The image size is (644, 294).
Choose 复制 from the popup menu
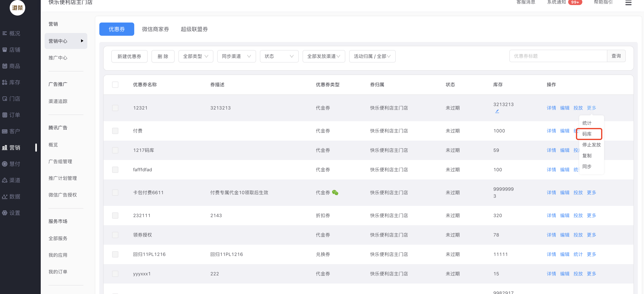(x=587, y=156)
